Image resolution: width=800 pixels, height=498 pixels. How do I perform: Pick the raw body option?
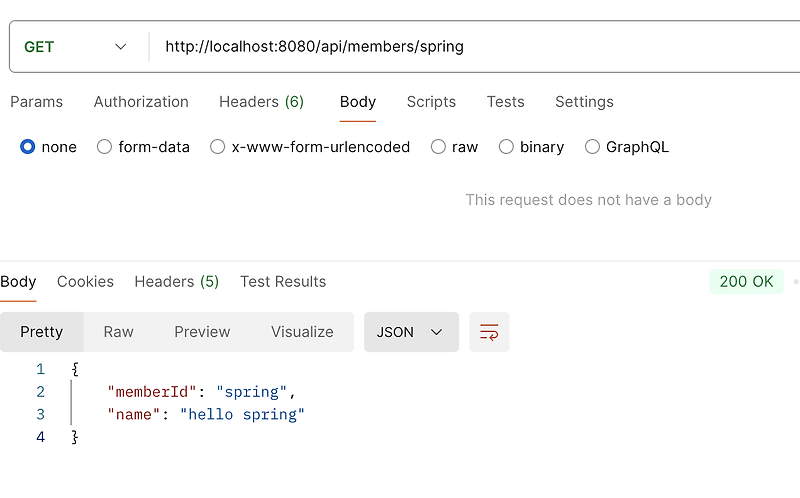pos(438,147)
